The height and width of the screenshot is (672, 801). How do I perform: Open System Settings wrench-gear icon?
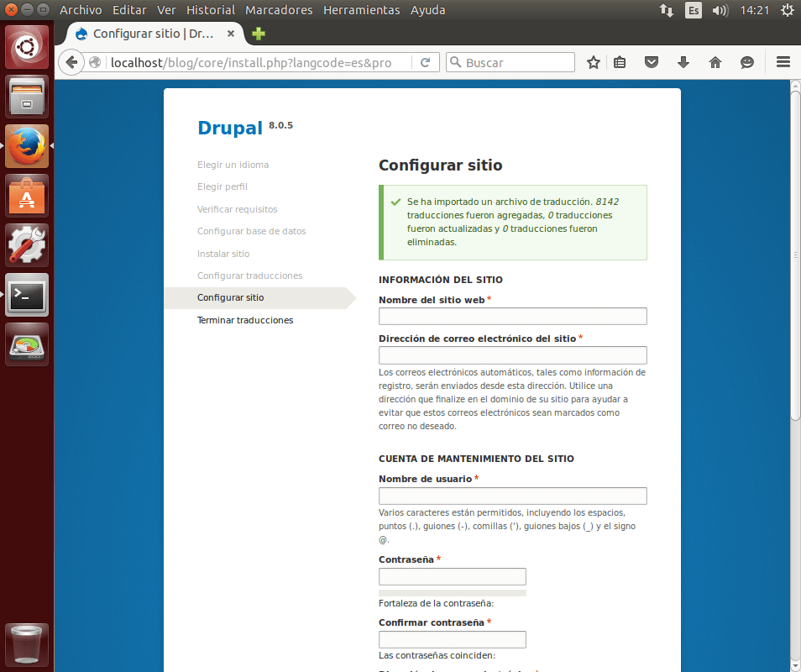click(27, 245)
